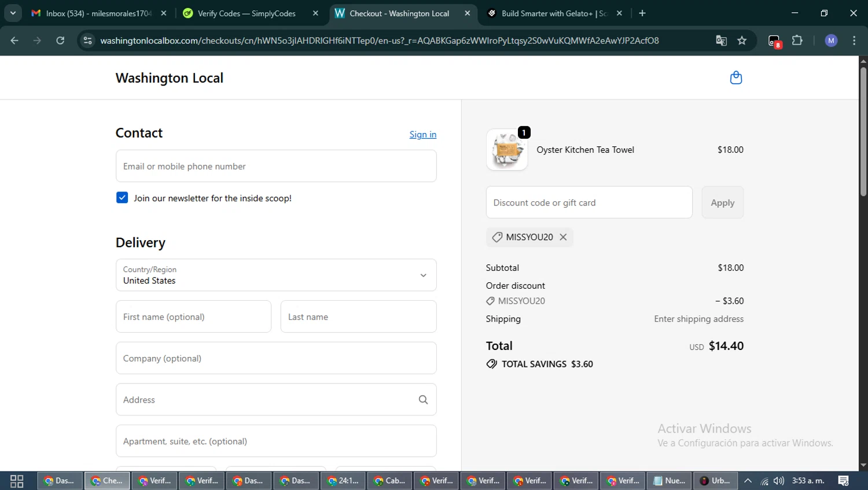Open site information icon in address bar
The width and height of the screenshot is (868, 490).
87,40
